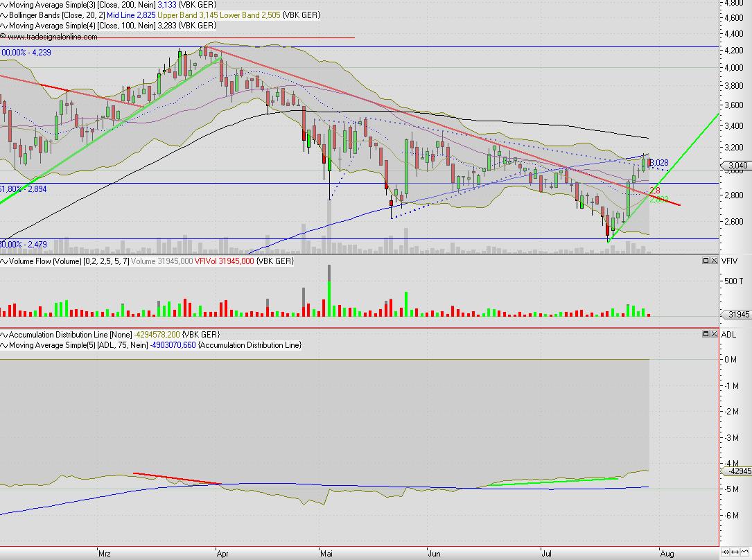The width and height of the screenshot is (752, 560).
Task: Click the red 2,8 trendline price label
Action: pos(655,191)
